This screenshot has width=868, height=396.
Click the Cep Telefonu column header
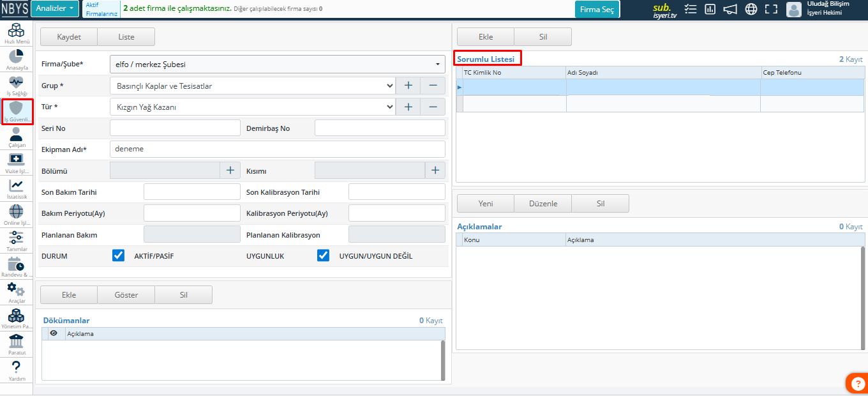click(812, 73)
